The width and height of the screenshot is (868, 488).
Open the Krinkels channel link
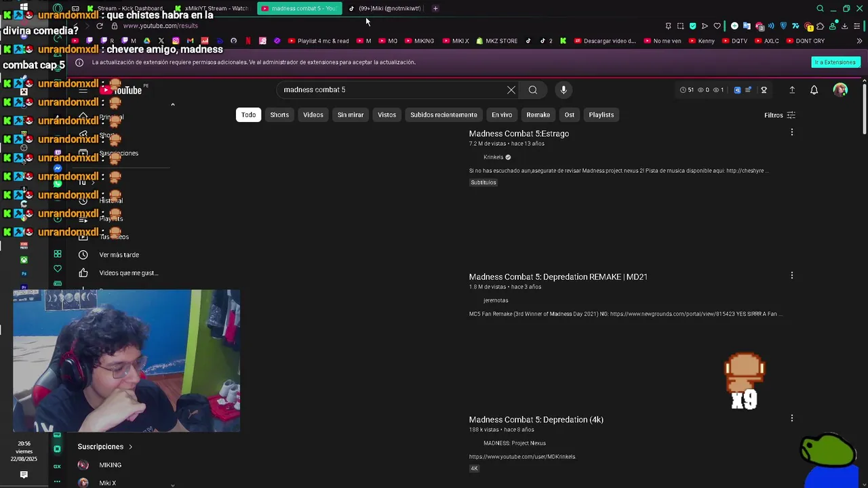click(x=493, y=157)
